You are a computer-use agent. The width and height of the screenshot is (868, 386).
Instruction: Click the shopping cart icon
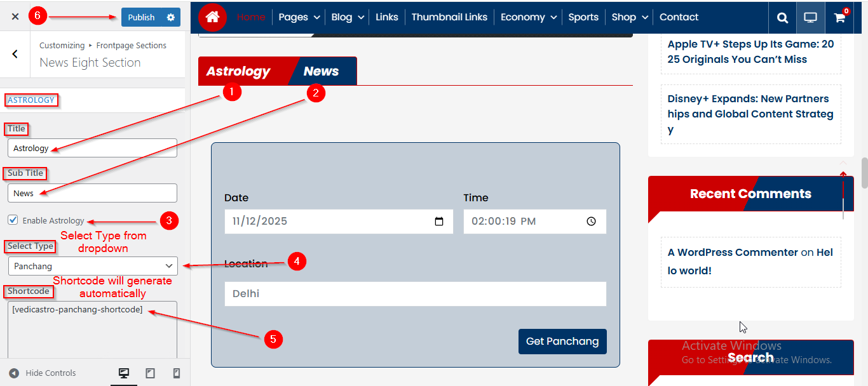click(x=839, y=18)
